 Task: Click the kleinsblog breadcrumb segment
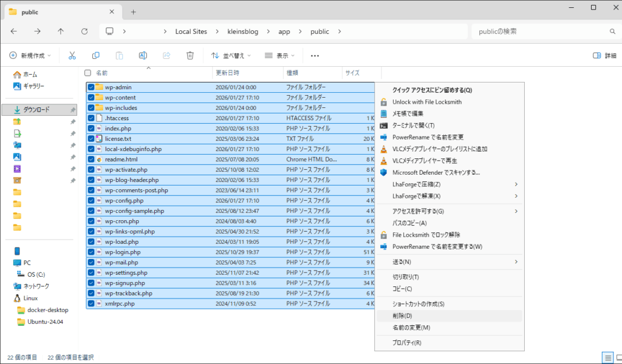pos(243,32)
